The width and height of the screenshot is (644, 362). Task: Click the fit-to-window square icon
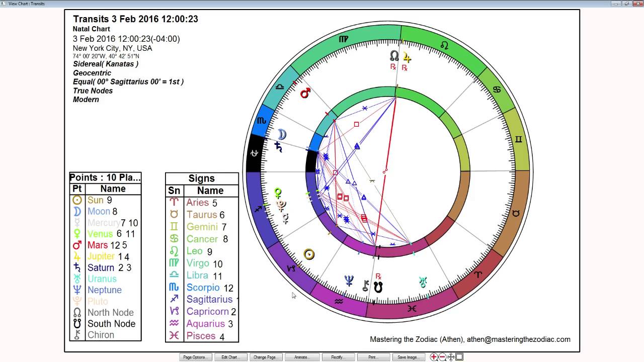[459, 357]
